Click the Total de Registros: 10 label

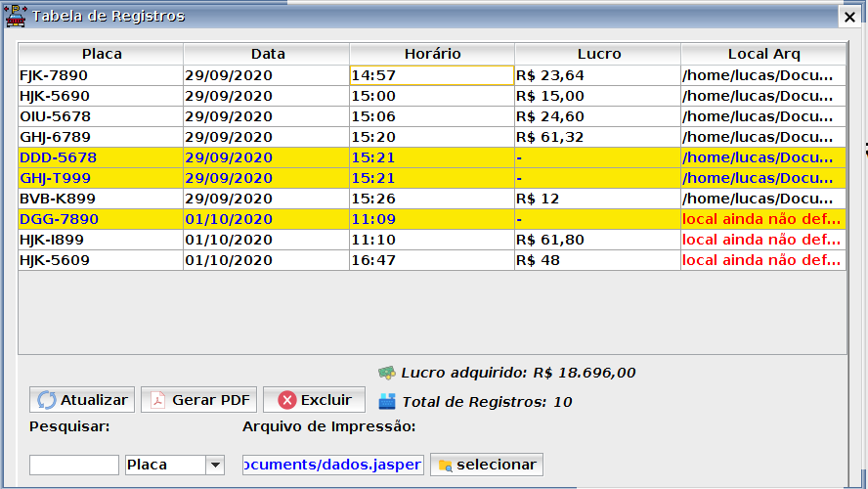point(487,402)
